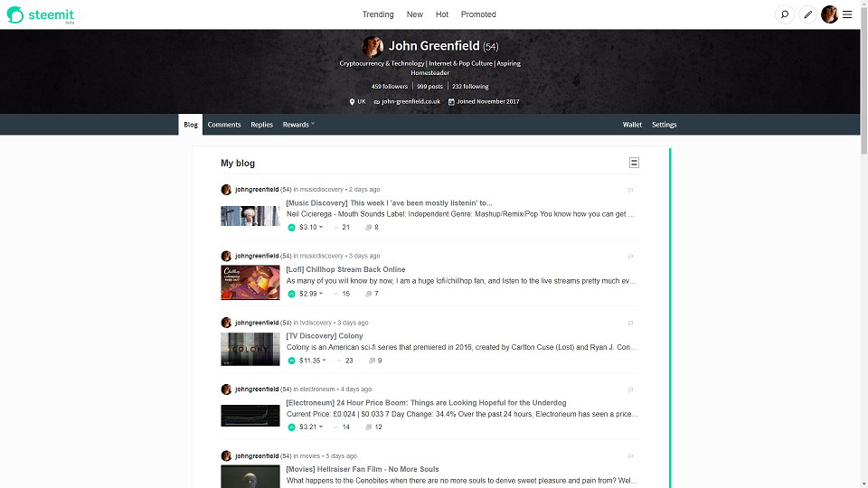The height and width of the screenshot is (488, 868).
Task: Click the Music Discovery post thumbnail
Action: (250, 216)
